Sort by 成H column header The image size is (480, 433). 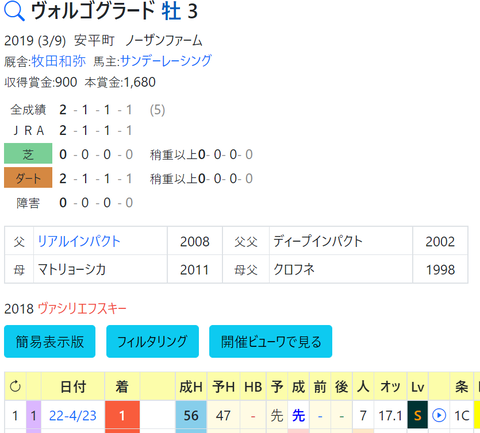[191, 387]
